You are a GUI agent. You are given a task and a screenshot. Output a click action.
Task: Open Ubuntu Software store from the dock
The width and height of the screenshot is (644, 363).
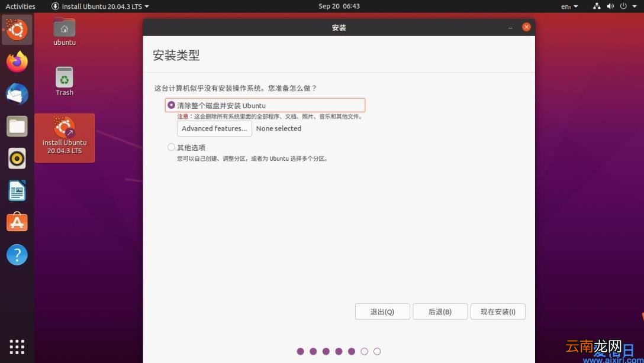click(x=17, y=222)
